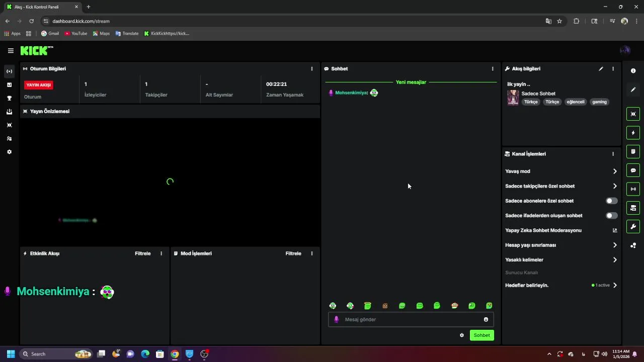Open Mod İşlemleri three-dot menu
The height and width of the screenshot is (362, 644).
point(311,253)
